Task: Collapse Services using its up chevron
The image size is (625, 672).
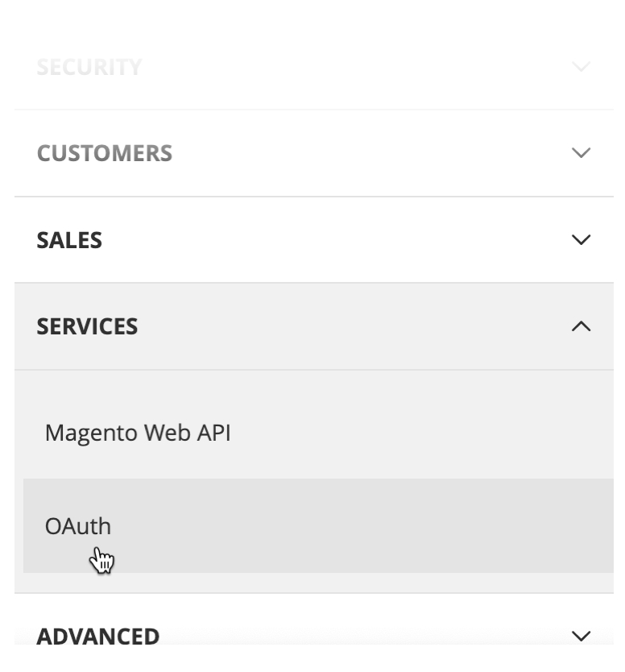Action: (x=581, y=326)
